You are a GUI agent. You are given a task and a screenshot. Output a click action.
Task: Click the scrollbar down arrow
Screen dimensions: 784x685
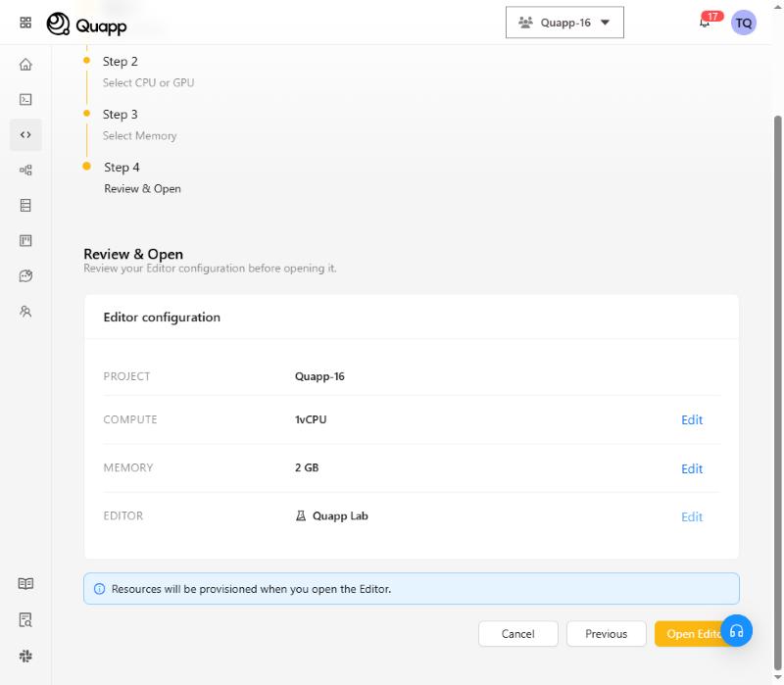tap(777, 677)
